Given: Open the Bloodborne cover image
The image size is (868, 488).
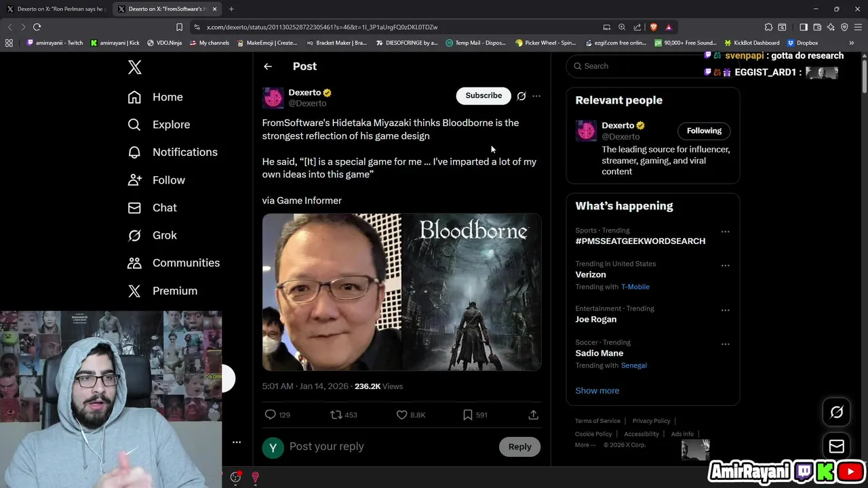Looking at the screenshot, I should pyautogui.click(x=472, y=292).
